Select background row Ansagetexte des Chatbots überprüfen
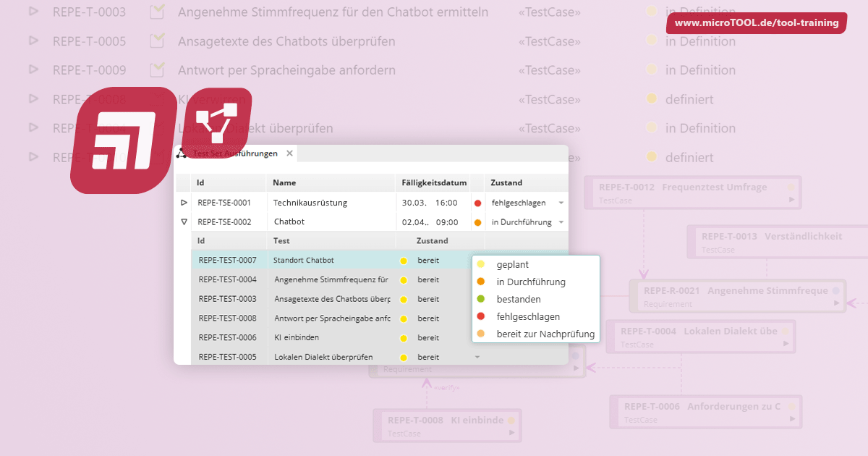Viewport: 868px width, 456px height. [286, 41]
